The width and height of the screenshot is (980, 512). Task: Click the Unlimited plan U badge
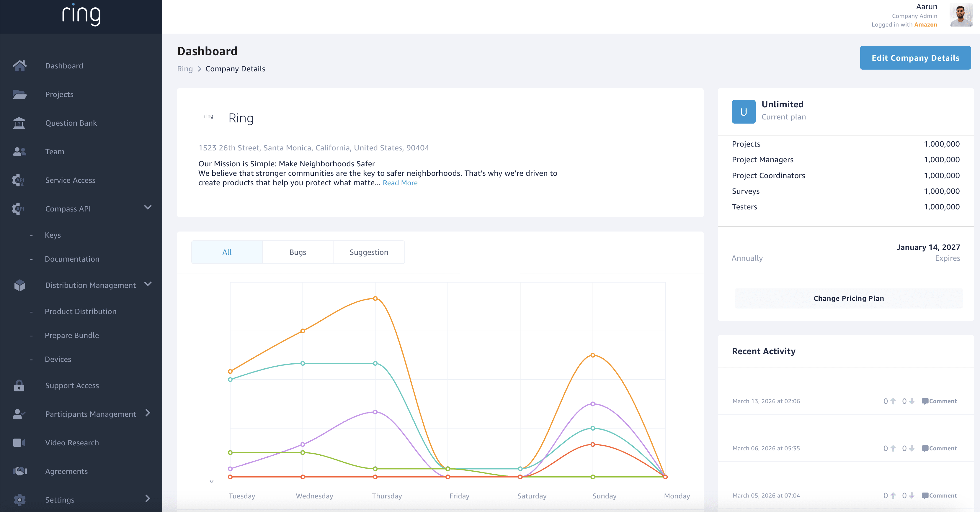(743, 112)
